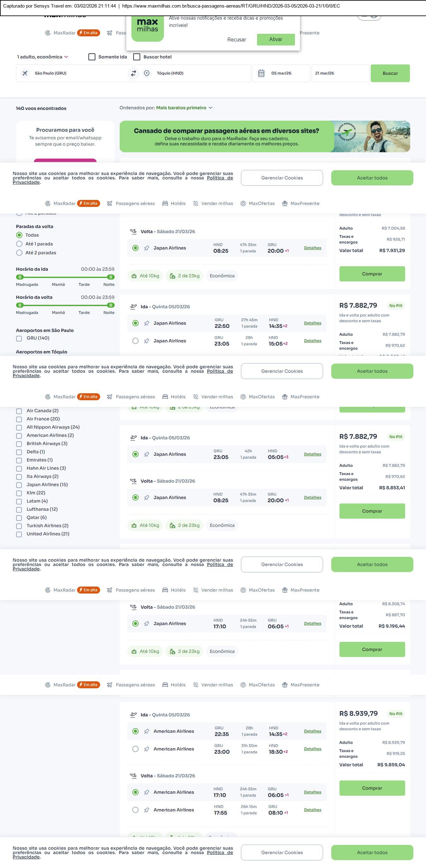Click the calendar icon beside 05 mar/26
Screen dimensions: 426x868
pyautogui.click(x=261, y=73)
